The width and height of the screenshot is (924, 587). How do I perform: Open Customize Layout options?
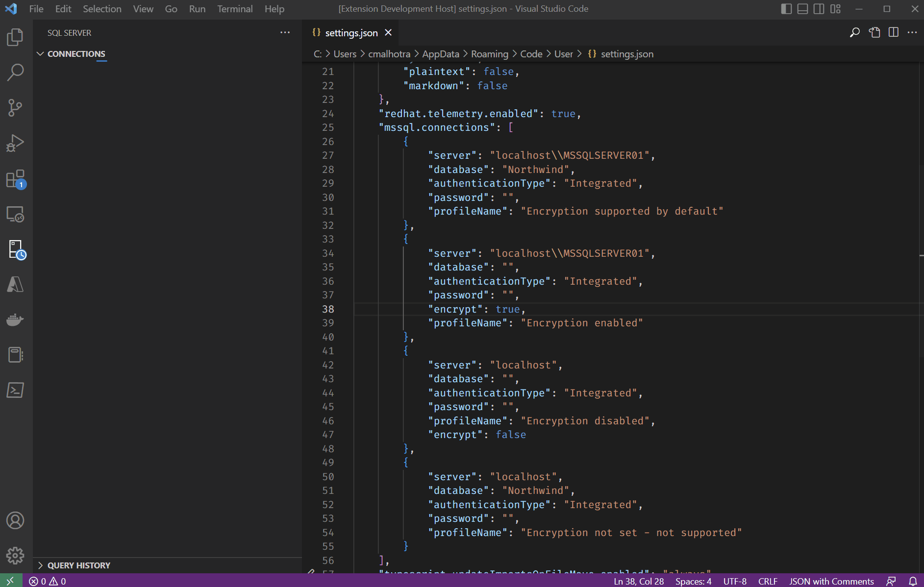pyautogui.click(x=835, y=9)
